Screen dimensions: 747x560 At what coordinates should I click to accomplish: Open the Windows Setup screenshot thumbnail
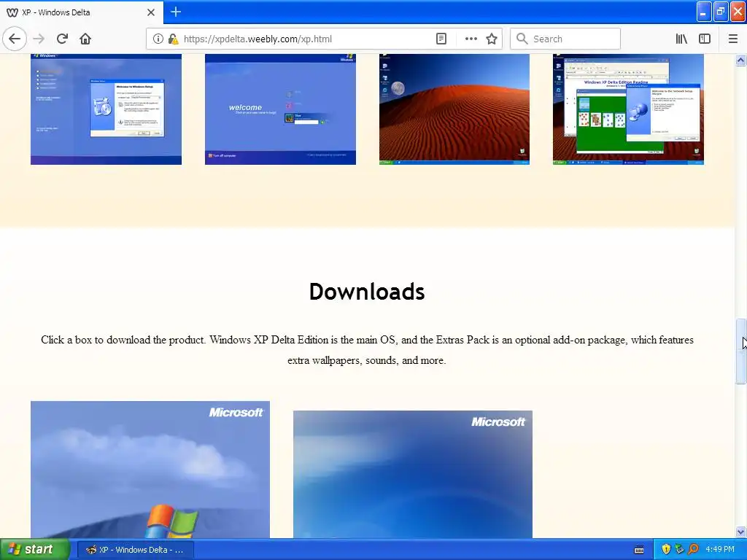[x=106, y=109]
